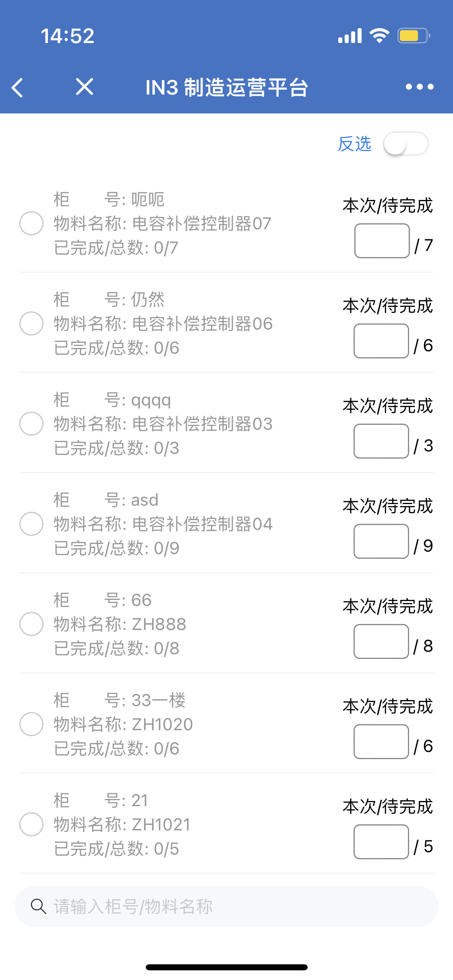Tap the IN3 制造运营平台 title
The height and width of the screenshot is (980, 453).
pos(227,87)
